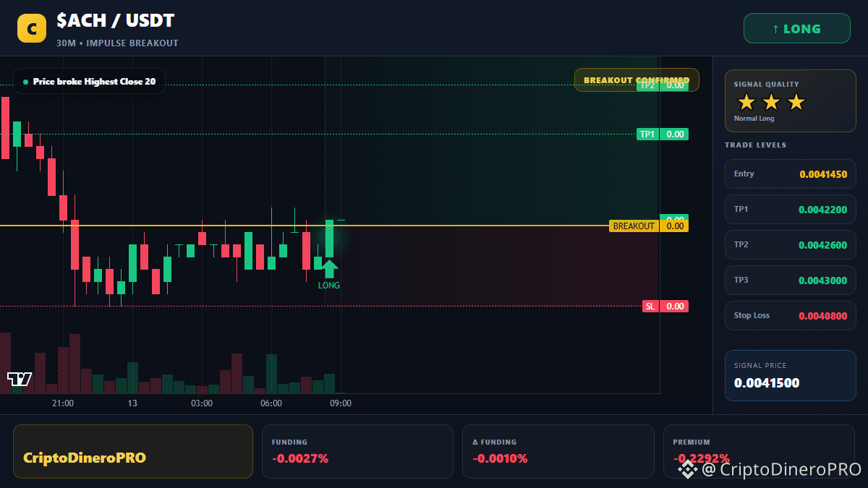
Task: Click the Breakout Confirmed badge
Action: pyautogui.click(x=637, y=80)
